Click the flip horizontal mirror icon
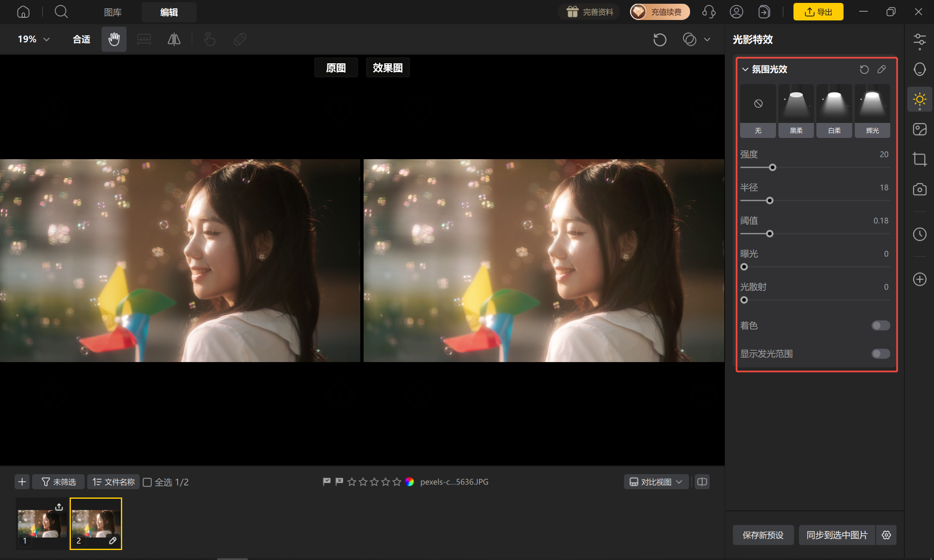 174,39
